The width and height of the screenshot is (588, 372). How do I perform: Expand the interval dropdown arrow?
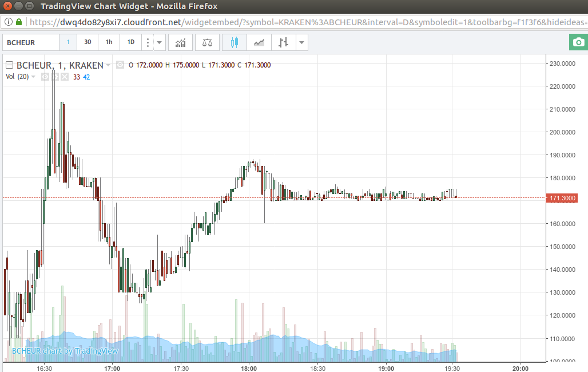(160, 42)
